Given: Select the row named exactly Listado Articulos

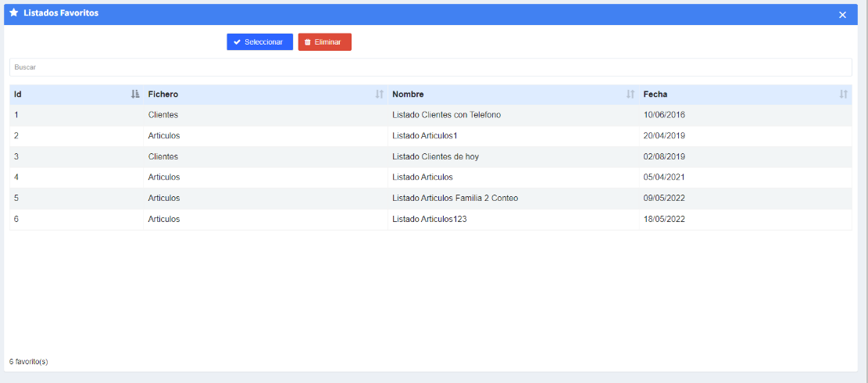Looking at the screenshot, I should coord(430,177).
